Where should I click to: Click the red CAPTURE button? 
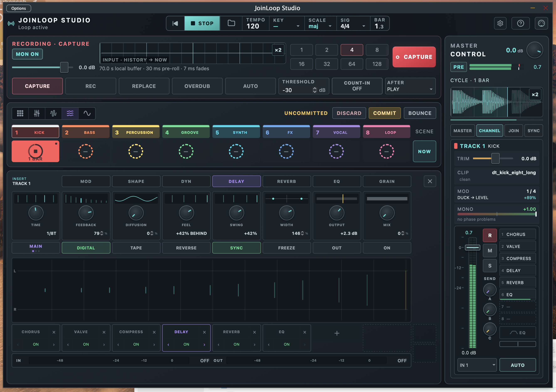[414, 57]
